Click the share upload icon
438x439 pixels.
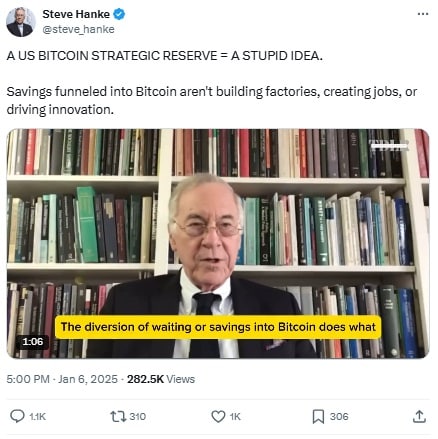point(419,416)
